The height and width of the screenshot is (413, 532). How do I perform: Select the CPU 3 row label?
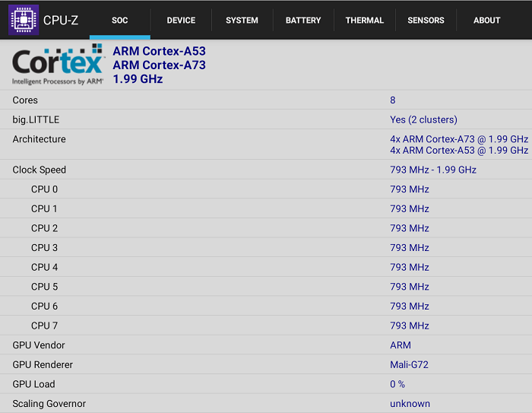pyautogui.click(x=44, y=248)
